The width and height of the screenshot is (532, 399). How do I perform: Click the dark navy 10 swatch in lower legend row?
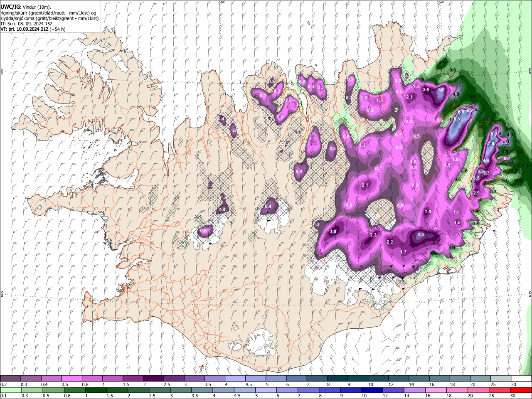coord(371,390)
